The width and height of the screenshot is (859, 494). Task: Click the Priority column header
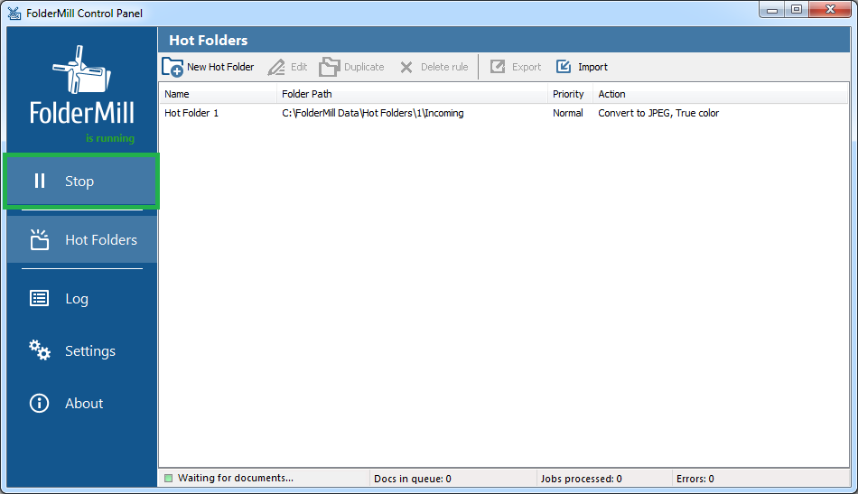[568, 94]
